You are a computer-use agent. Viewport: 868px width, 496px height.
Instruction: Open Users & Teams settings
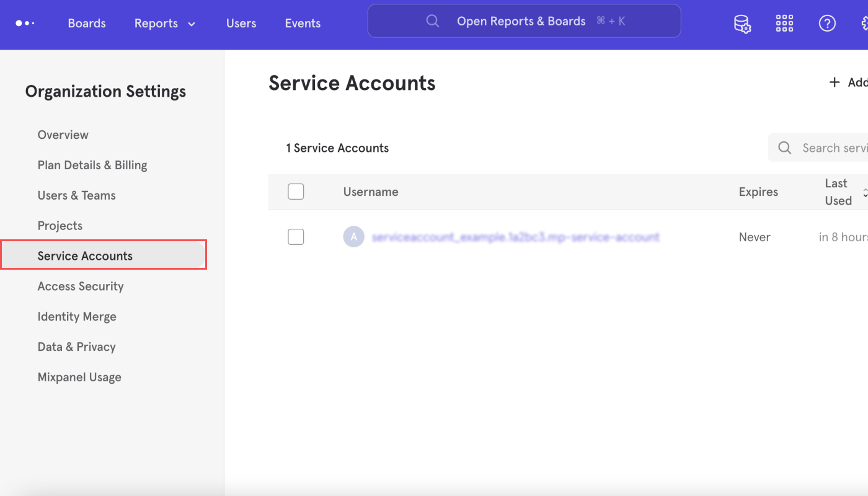point(77,195)
